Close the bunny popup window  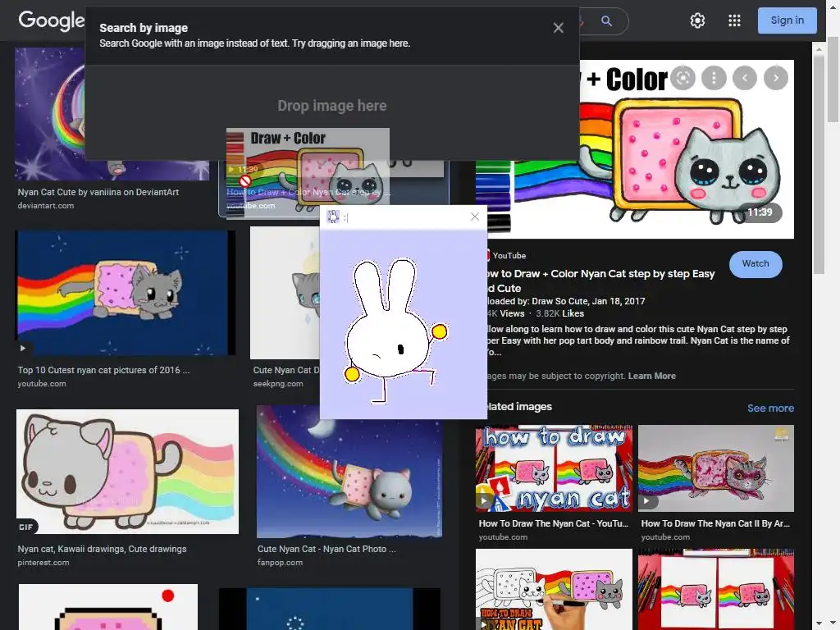click(475, 217)
